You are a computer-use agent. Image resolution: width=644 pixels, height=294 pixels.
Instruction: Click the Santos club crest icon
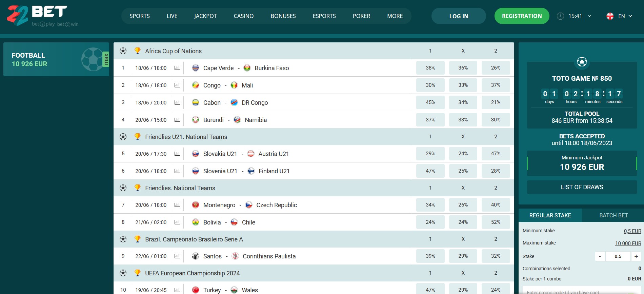tap(196, 256)
